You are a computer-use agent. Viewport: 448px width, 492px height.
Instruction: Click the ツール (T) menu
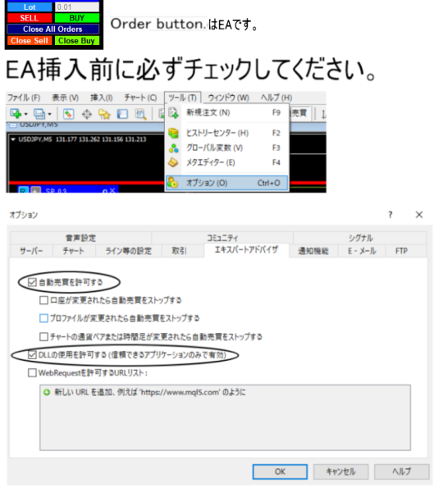point(182,98)
